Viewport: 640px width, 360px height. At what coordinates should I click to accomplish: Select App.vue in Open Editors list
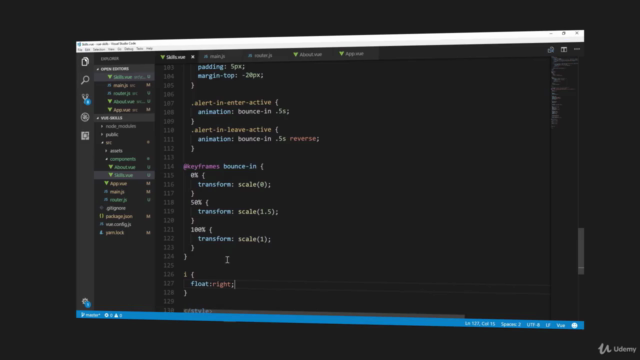coord(123,110)
